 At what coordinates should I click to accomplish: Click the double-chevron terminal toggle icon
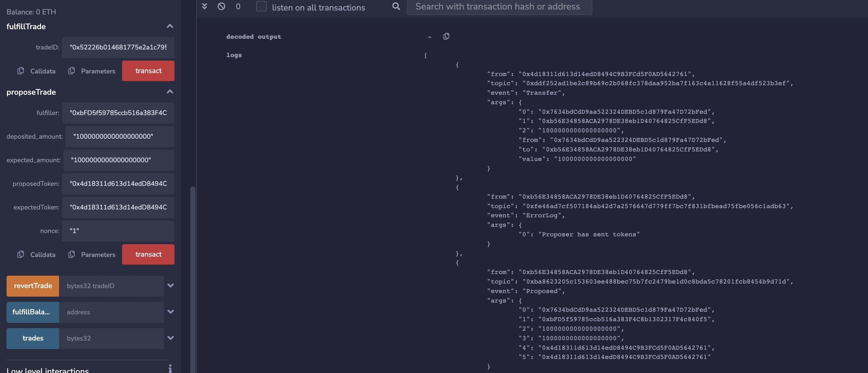204,6
